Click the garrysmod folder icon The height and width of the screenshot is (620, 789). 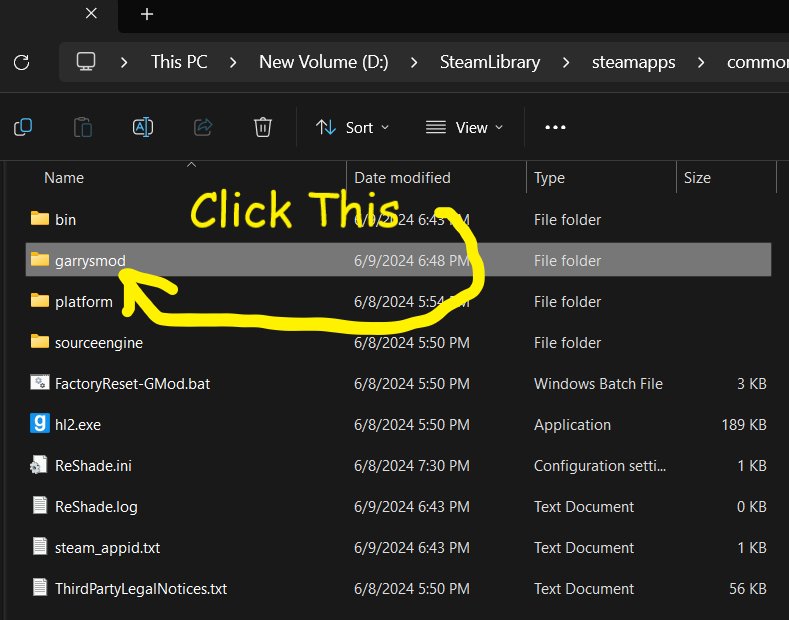point(40,260)
